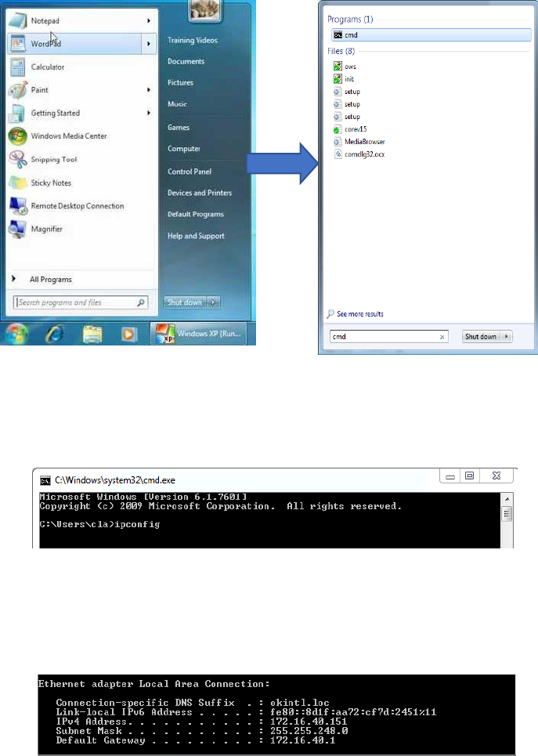Click the Default Gateway value 172.16.40.1

pyautogui.click(x=302, y=740)
